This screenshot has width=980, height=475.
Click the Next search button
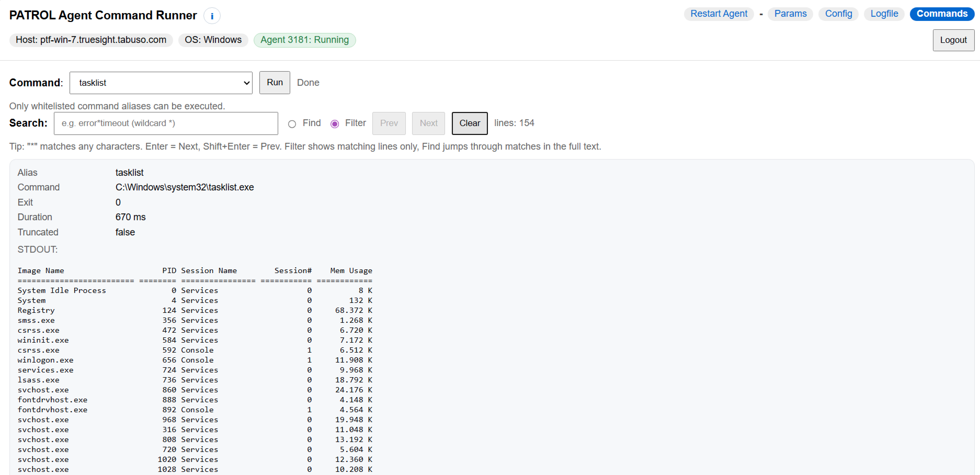pyautogui.click(x=428, y=123)
